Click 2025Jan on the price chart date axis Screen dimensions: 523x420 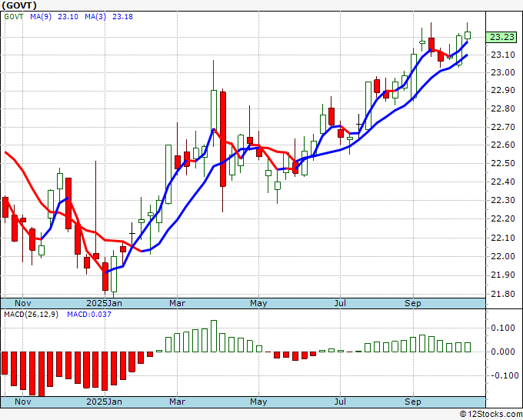click(104, 303)
